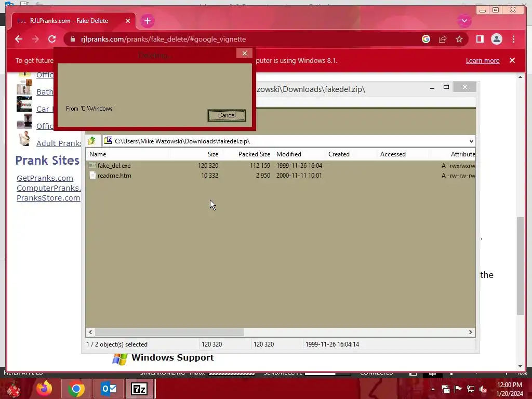View site information lock icon
Screen dimensions: 532x399
[73, 39]
